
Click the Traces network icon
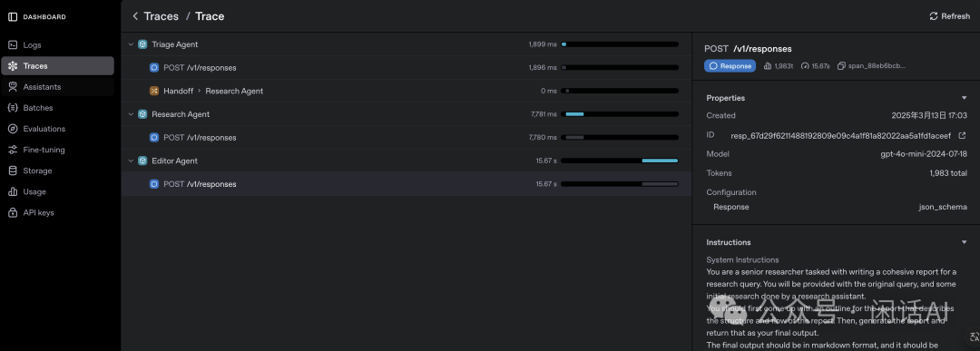[x=13, y=65]
